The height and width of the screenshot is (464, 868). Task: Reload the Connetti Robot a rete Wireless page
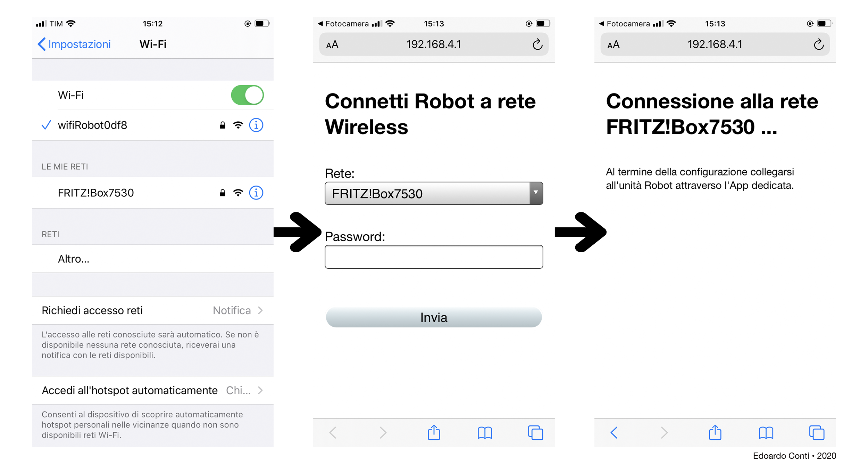pyautogui.click(x=537, y=44)
